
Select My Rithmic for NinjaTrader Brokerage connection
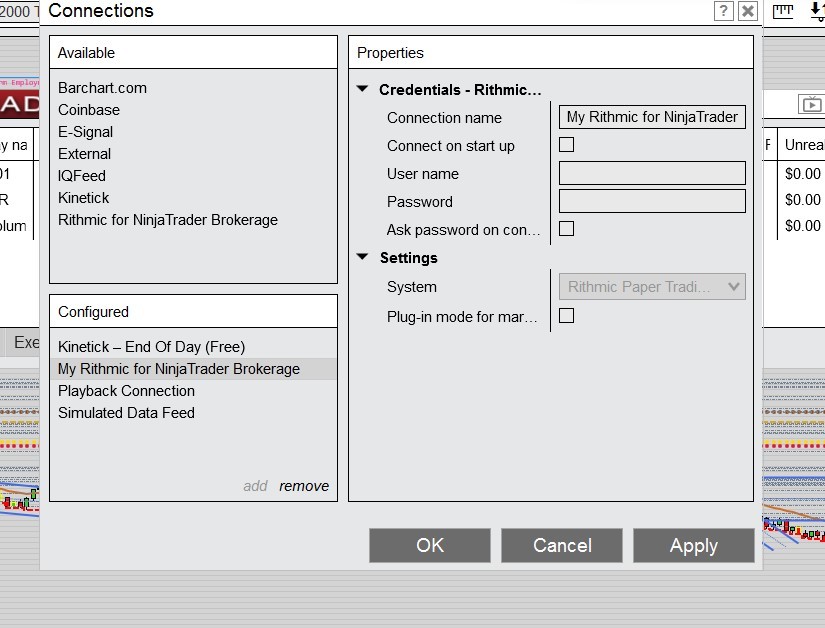pyautogui.click(x=193, y=369)
